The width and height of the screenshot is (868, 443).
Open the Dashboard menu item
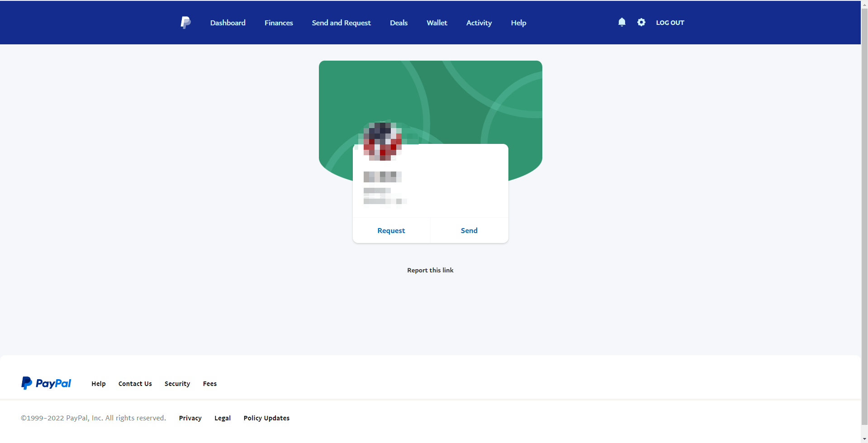[228, 23]
